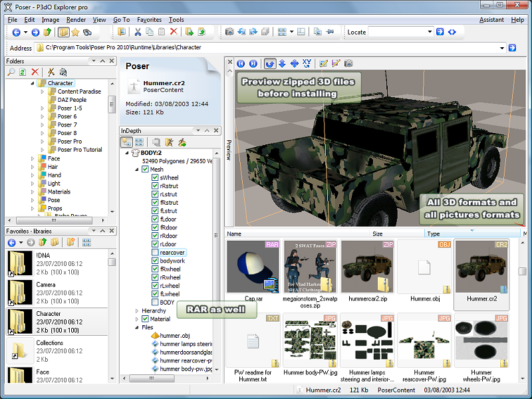This screenshot has width=532, height=399.
Task: Select the Poser Pro Tutorial folder
Action: 80,150
